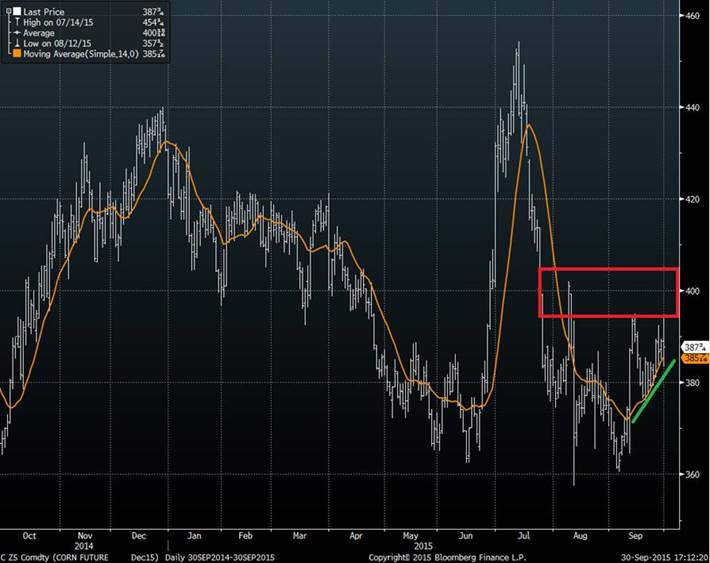Image resolution: width=710 pixels, height=563 pixels.
Task: Click the white Last Price swatch
Action: click(x=15, y=11)
